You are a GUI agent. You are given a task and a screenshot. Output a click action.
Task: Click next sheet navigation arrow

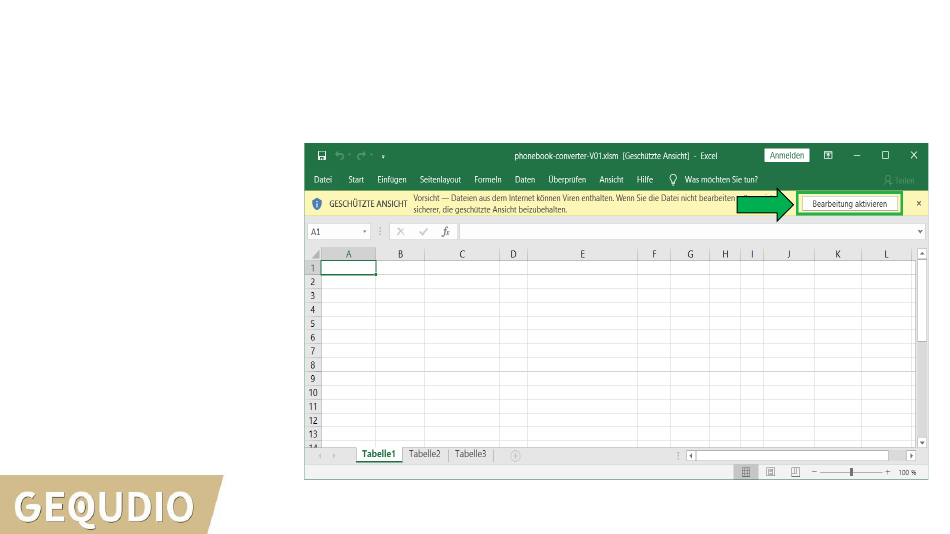point(334,455)
